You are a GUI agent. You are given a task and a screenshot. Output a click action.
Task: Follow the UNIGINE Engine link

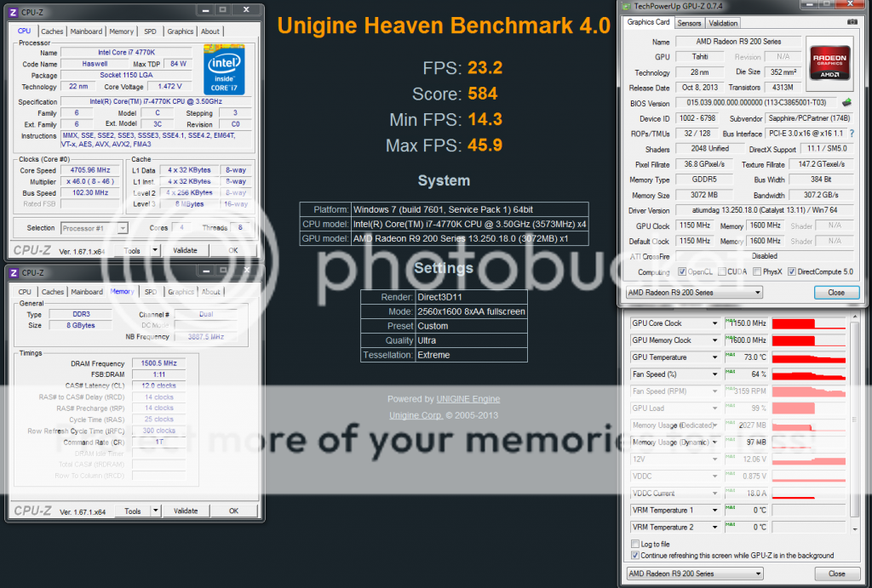468,399
